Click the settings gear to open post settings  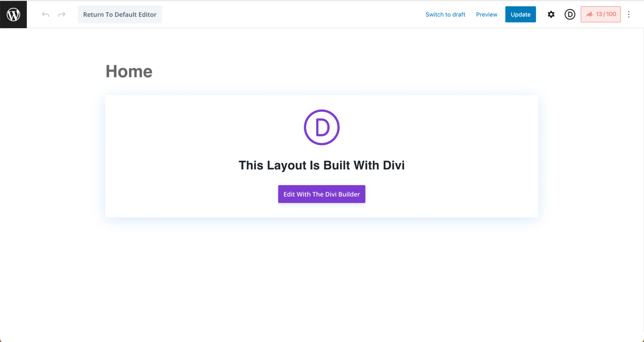click(x=551, y=14)
